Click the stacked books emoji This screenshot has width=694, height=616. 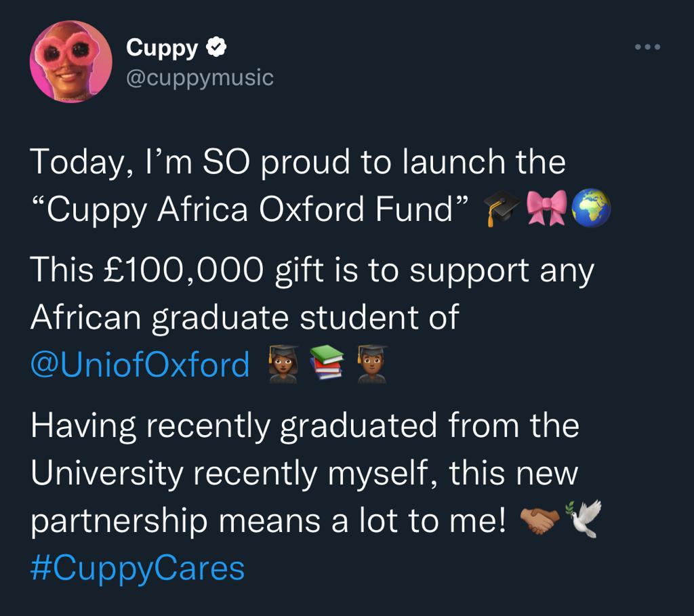pyautogui.click(x=327, y=364)
